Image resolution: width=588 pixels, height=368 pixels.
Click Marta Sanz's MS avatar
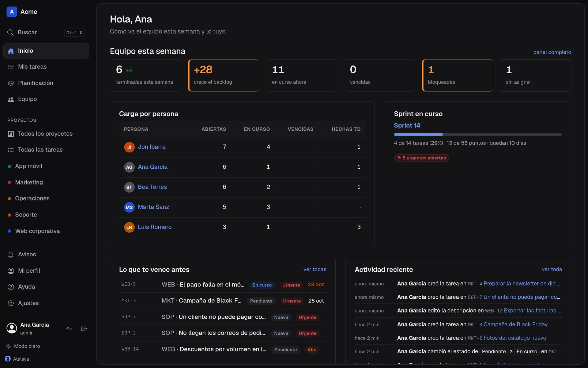pyautogui.click(x=129, y=207)
